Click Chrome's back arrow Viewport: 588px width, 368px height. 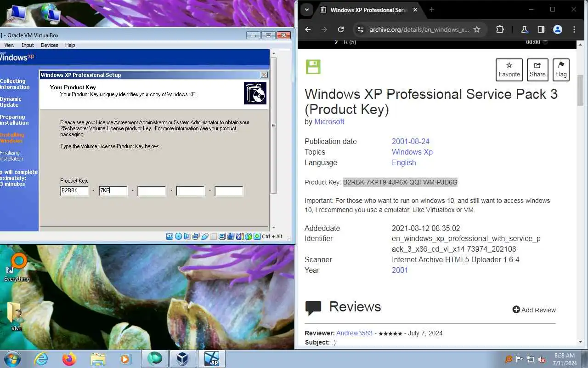click(x=308, y=29)
